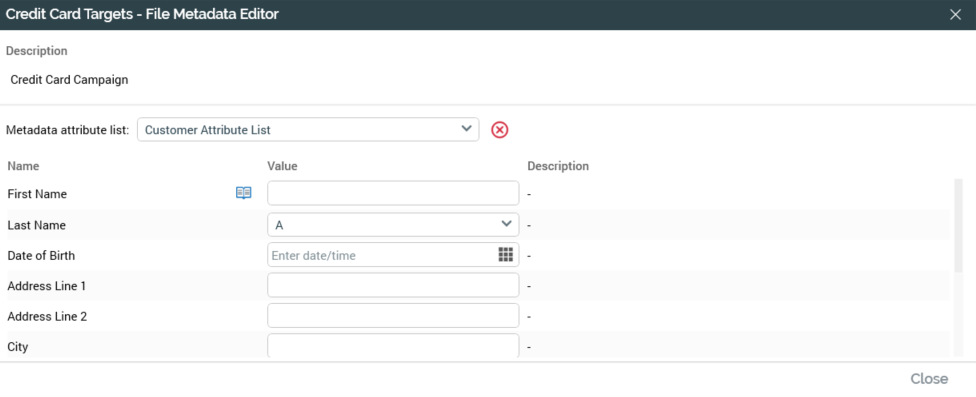Click the Credit Card Campaign description text
Screen dimensions: 976x397
69,80
